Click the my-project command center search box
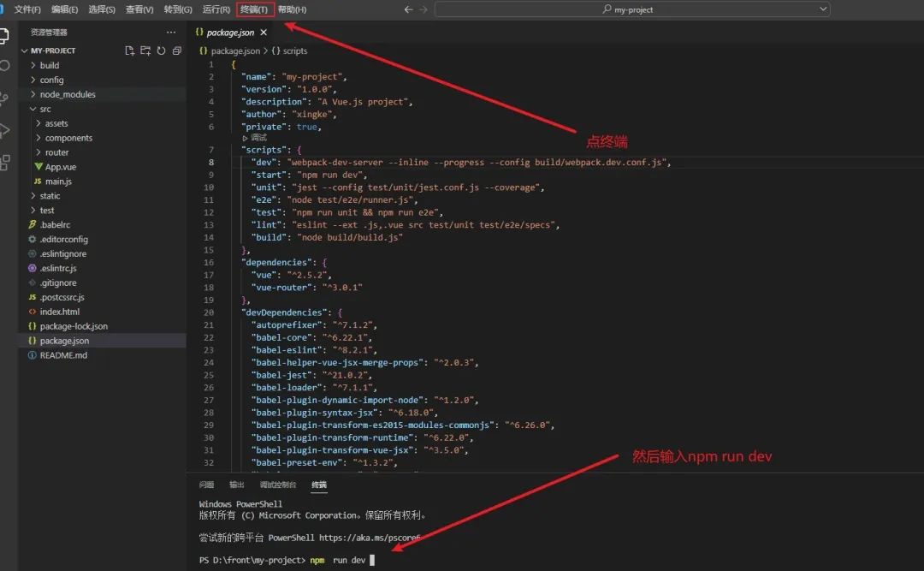Viewport: 924px width, 571px height. (631, 9)
